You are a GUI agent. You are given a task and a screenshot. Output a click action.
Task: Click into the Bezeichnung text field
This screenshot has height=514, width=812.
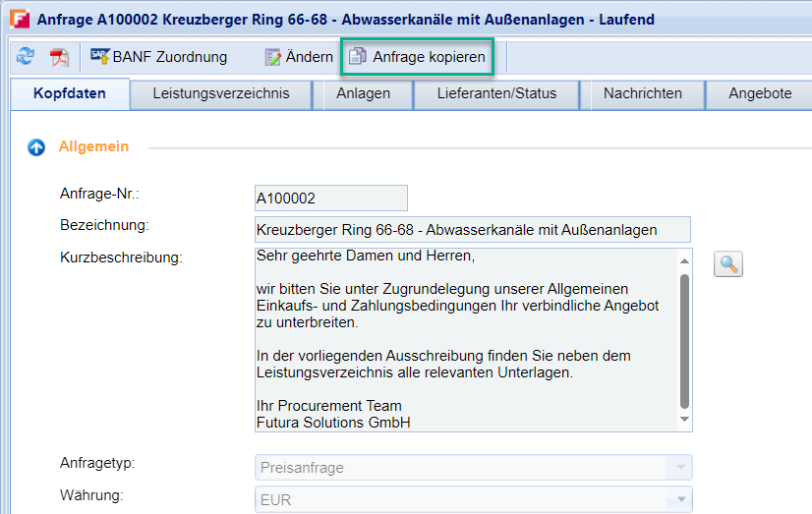[x=472, y=230]
